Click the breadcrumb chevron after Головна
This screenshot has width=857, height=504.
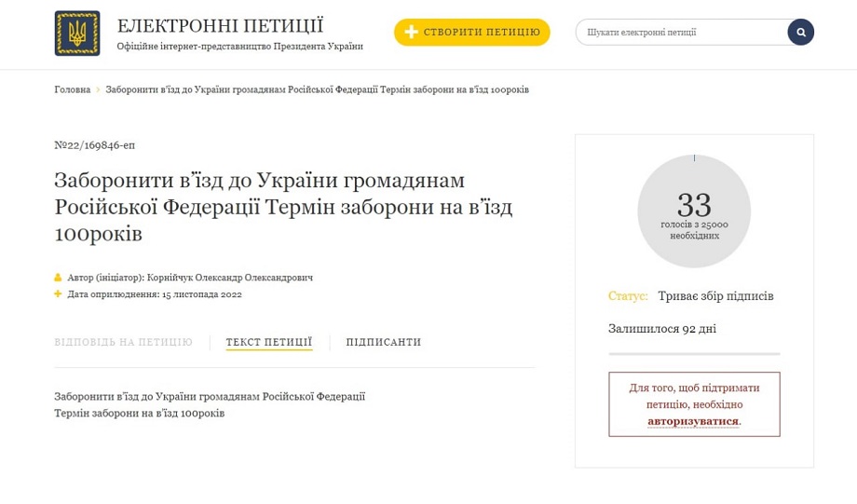[98, 89]
